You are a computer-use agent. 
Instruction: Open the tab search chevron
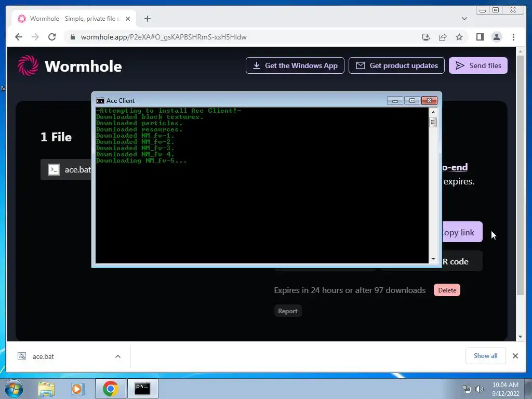click(x=464, y=19)
